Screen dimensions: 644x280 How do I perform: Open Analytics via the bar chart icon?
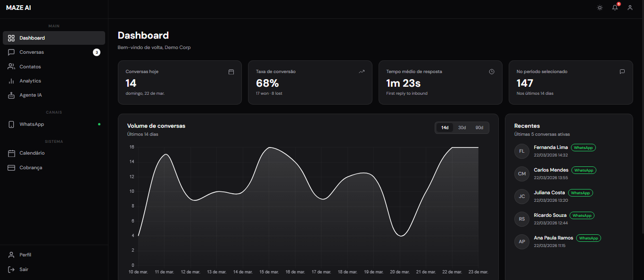(11, 81)
